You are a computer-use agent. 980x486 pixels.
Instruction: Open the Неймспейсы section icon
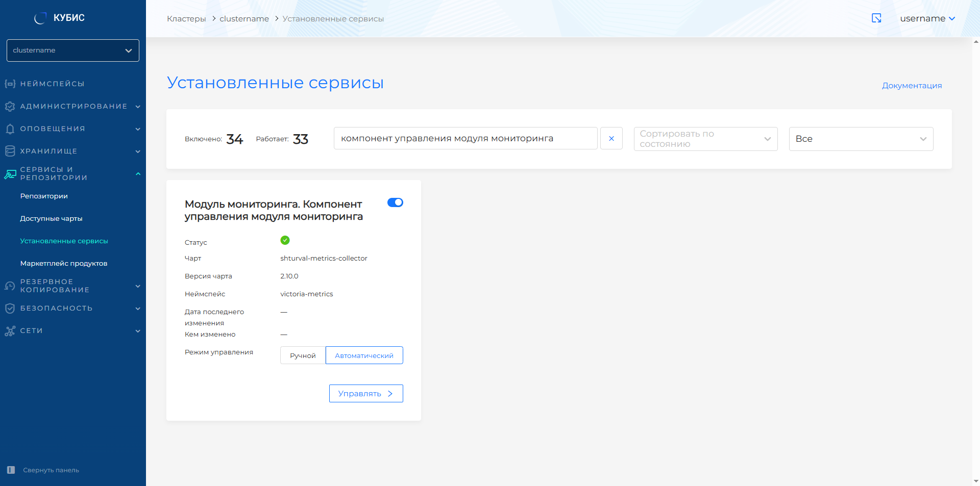10,84
